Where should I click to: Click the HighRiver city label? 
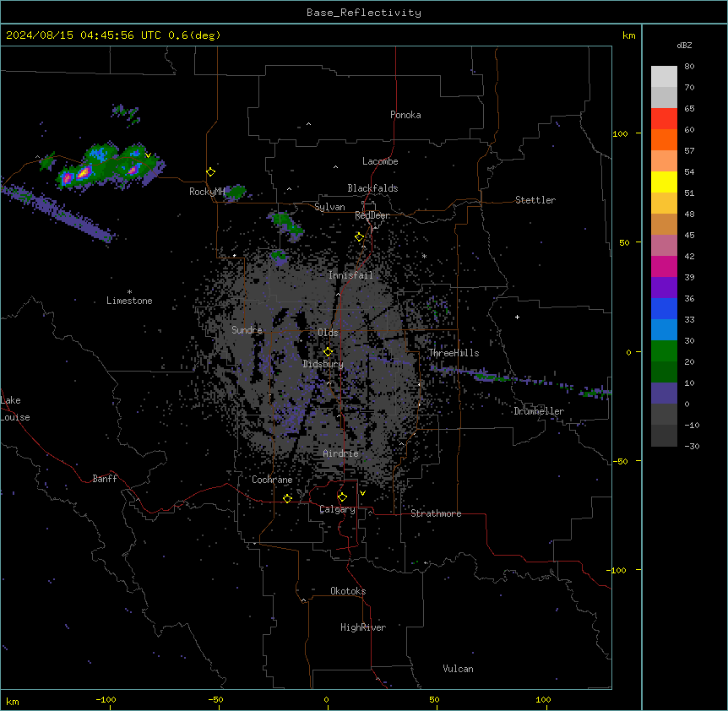362,627
